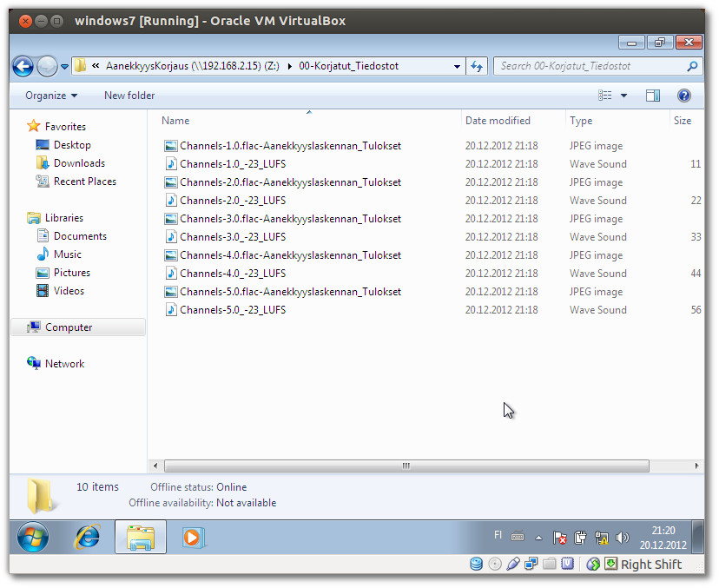Screen dimensions: 719x588
Task: Select Favorites in the navigation pane
Action: click(65, 127)
